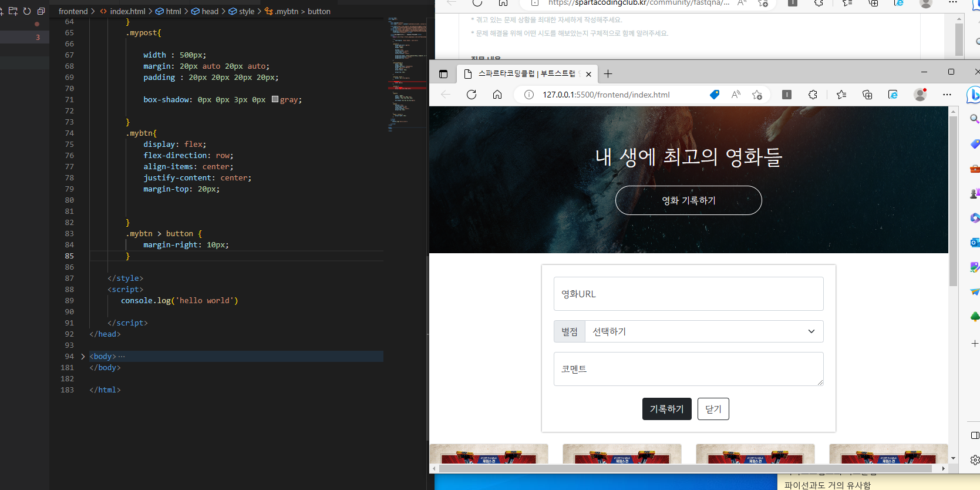Open the Bing chat sidebar icon

(973, 95)
